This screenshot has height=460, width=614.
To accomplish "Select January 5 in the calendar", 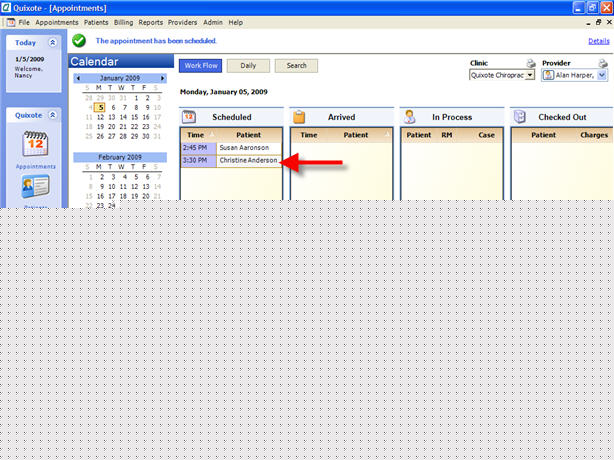I will click(x=101, y=107).
